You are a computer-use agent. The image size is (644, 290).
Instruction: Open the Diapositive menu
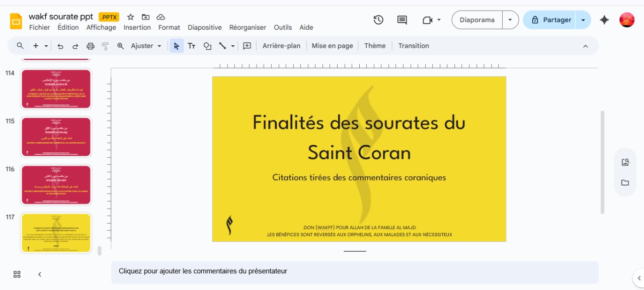click(x=204, y=28)
